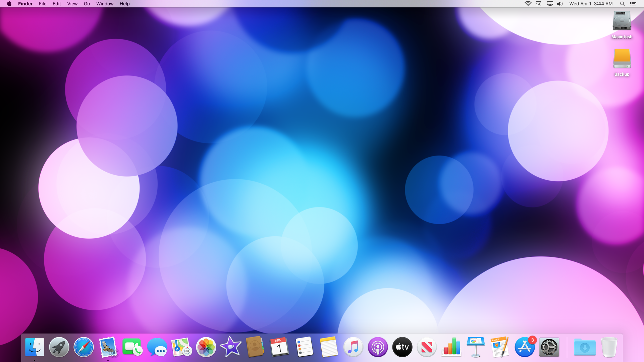Launch iMovie from the dock
The width and height of the screenshot is (644, 362).
pos(230,347)
